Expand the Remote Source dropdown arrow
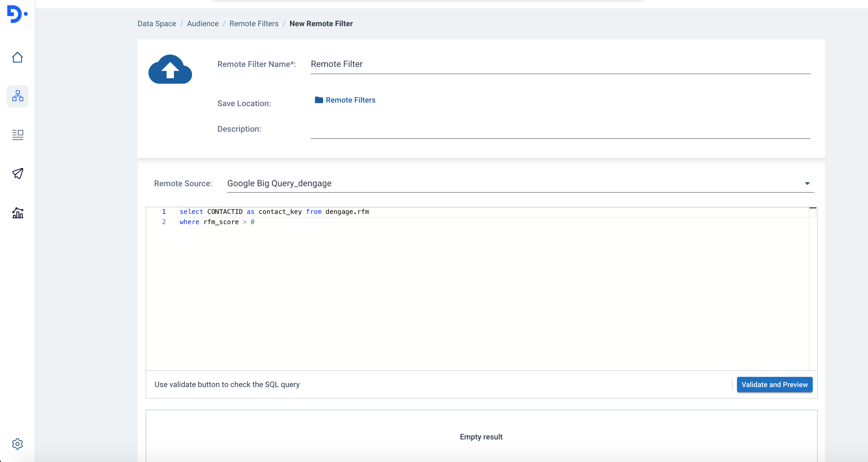868x462 pixels. (x=807, y=183)
